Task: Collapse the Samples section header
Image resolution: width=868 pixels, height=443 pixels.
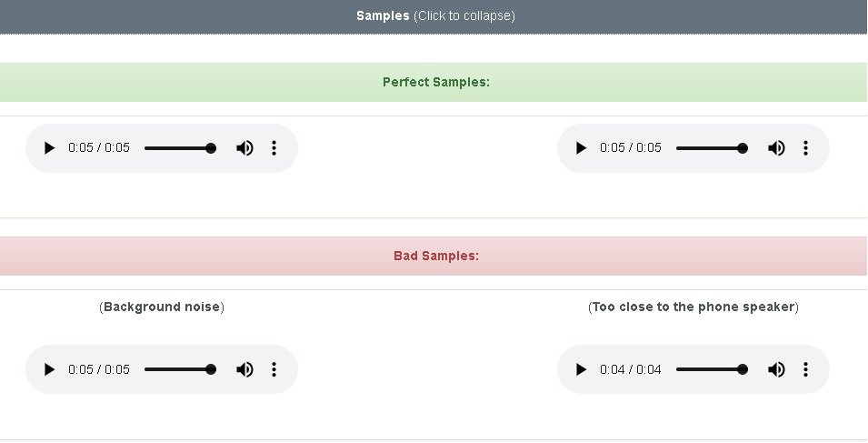Action: (434, 16)
